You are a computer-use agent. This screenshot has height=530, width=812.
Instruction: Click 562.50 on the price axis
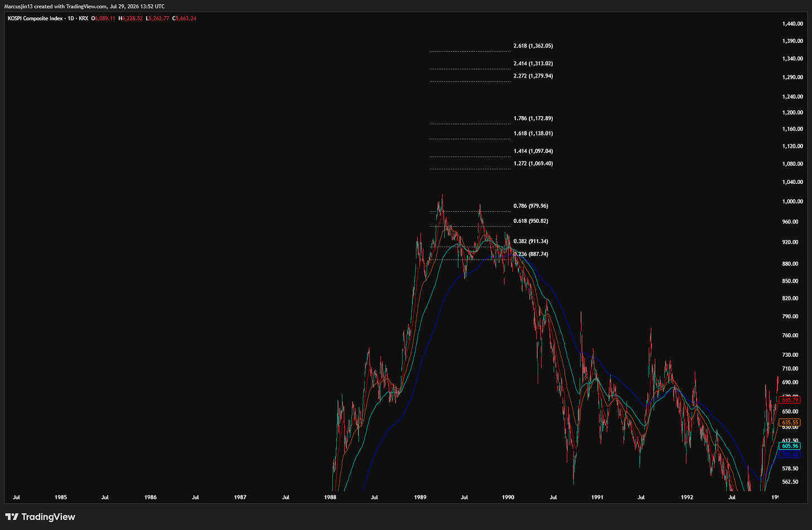[790, 482]
